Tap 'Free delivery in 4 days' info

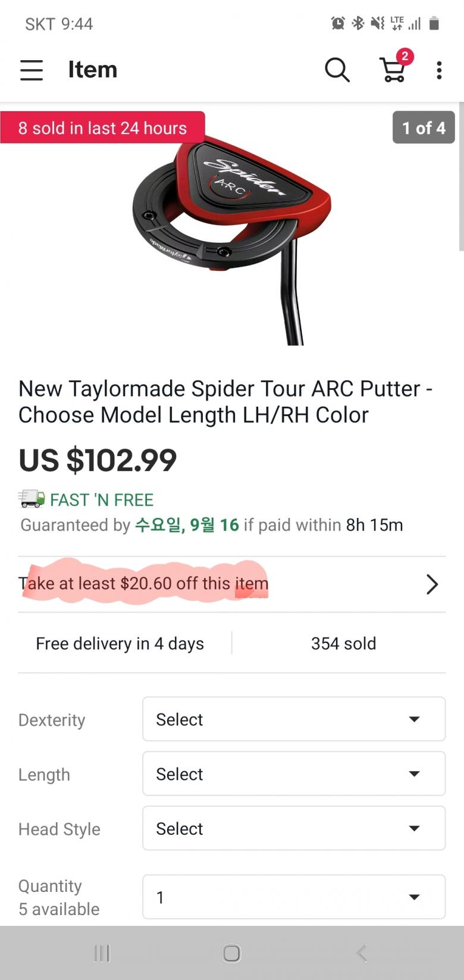(120, 644)
